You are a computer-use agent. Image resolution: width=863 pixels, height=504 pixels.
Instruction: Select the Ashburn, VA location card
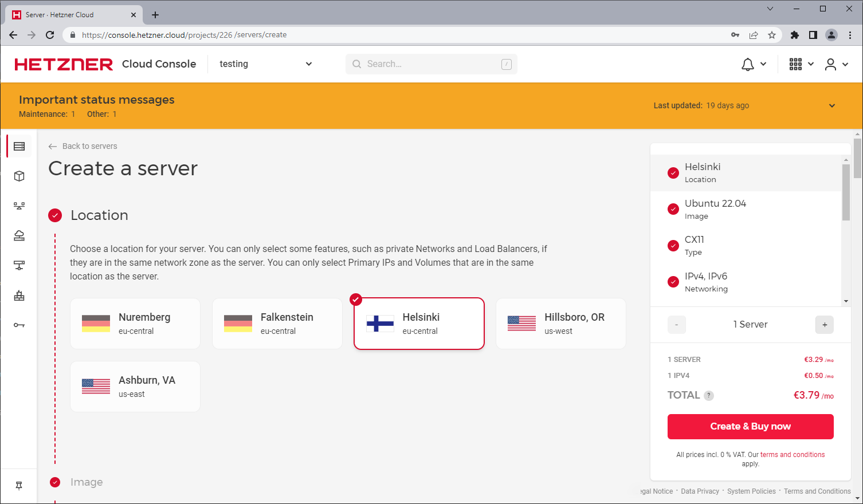135,387
